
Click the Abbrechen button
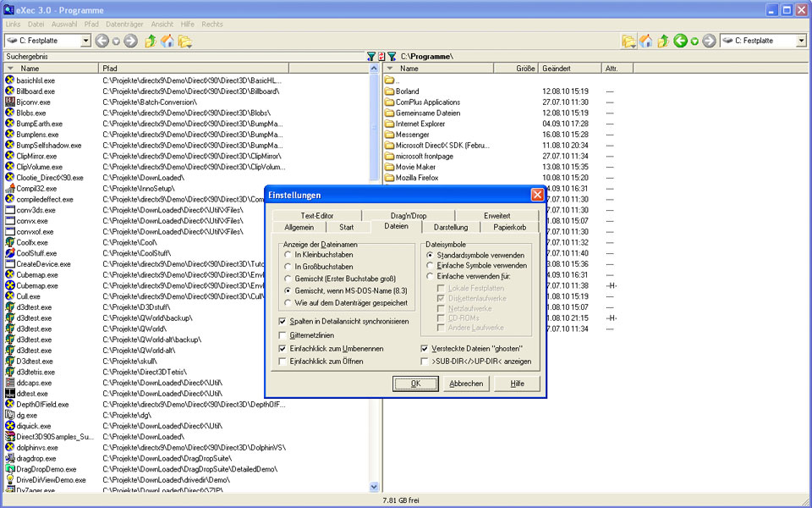(x=466, y=384)
